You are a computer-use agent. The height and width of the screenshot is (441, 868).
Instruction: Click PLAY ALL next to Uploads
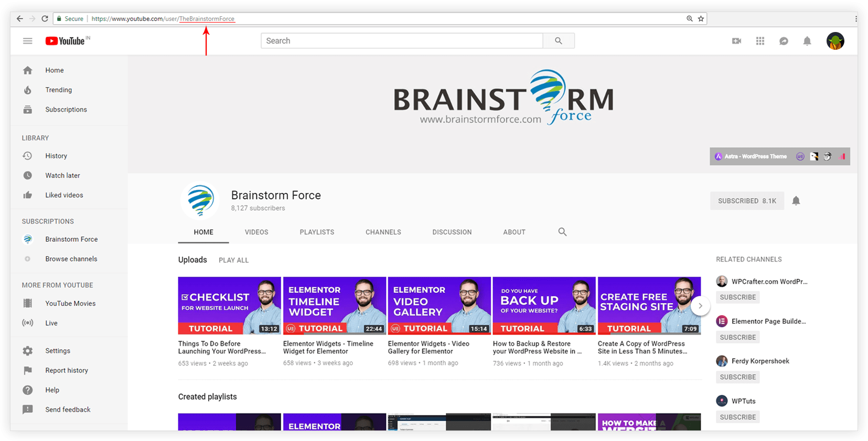(x=233, y=260)
